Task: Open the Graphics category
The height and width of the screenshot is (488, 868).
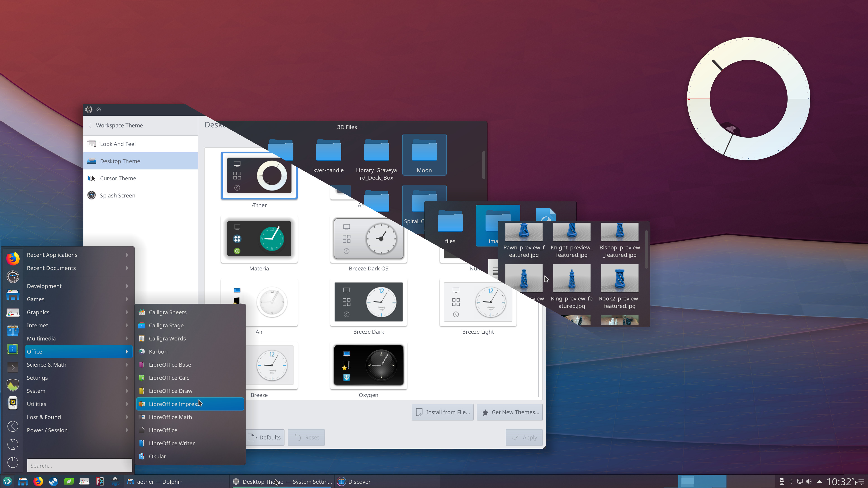Action: pos(78,312)
